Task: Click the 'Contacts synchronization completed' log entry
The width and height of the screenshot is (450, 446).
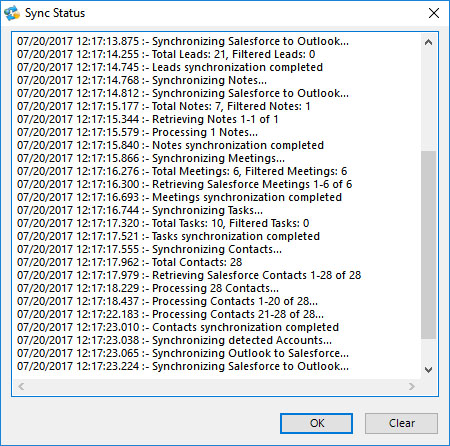Action: coord(178,327)
